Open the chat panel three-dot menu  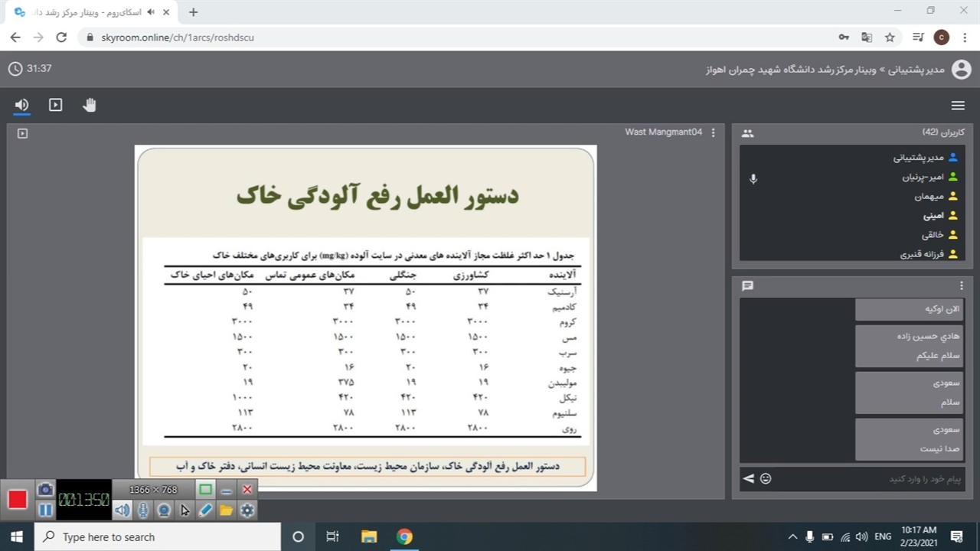[x=962, y=285]
